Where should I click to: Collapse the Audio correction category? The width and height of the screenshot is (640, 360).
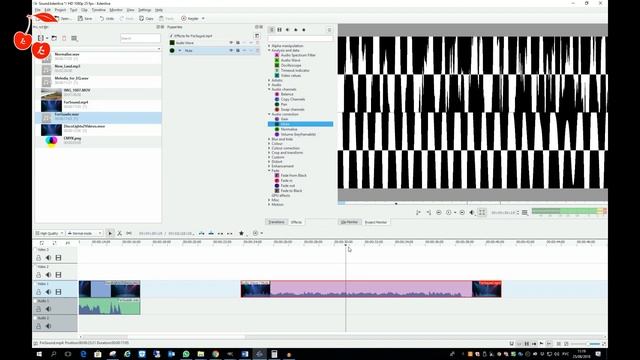coord(269,114)
